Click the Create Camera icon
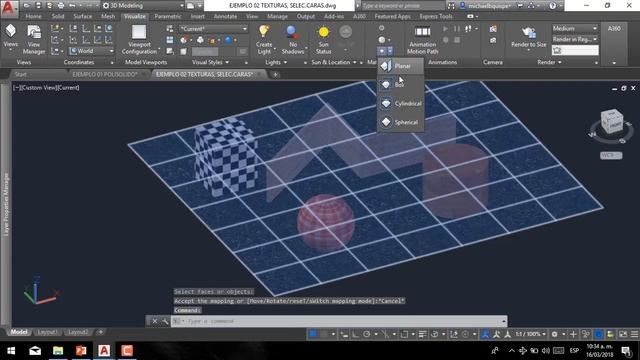640x360 pixels. 493,29
